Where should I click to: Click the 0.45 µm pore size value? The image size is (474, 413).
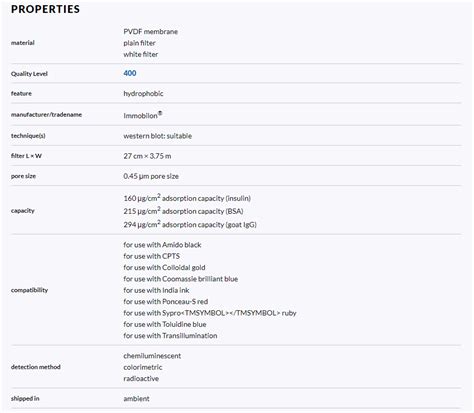coord(151,176)
